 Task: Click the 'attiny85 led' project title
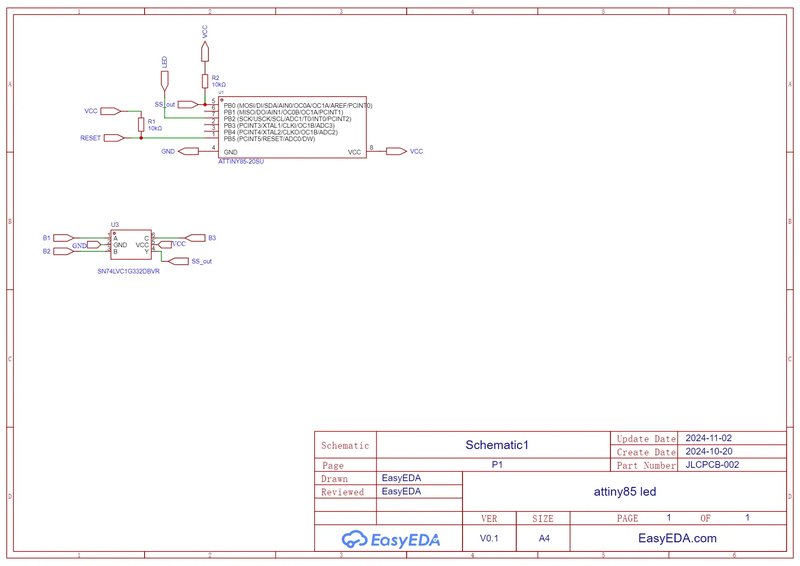(624, 491)
